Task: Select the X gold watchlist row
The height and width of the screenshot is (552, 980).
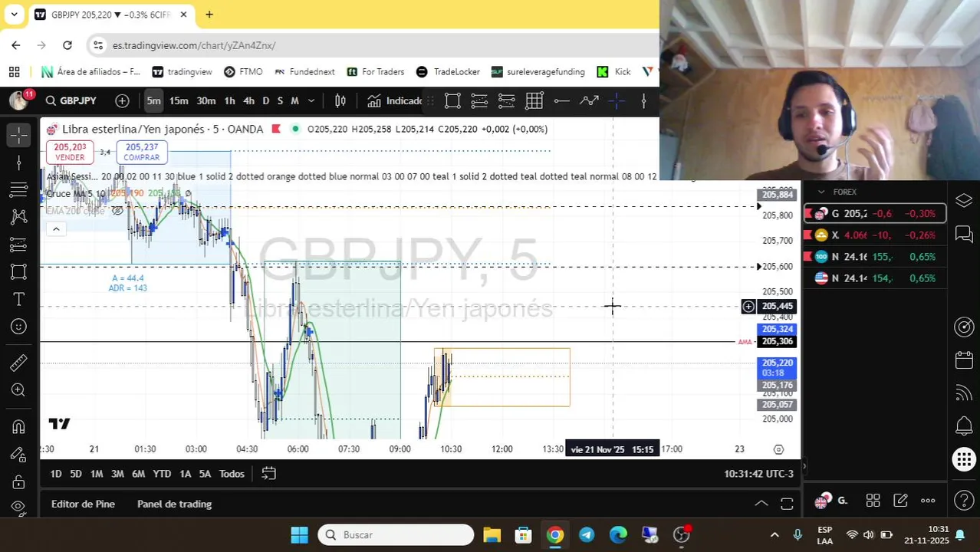Action: (x=875, y=235)
